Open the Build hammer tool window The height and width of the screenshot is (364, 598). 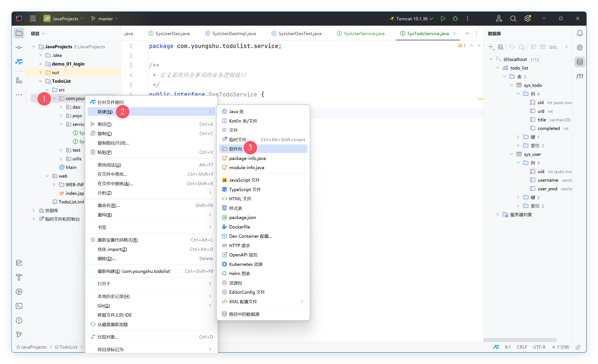point(19,277)
